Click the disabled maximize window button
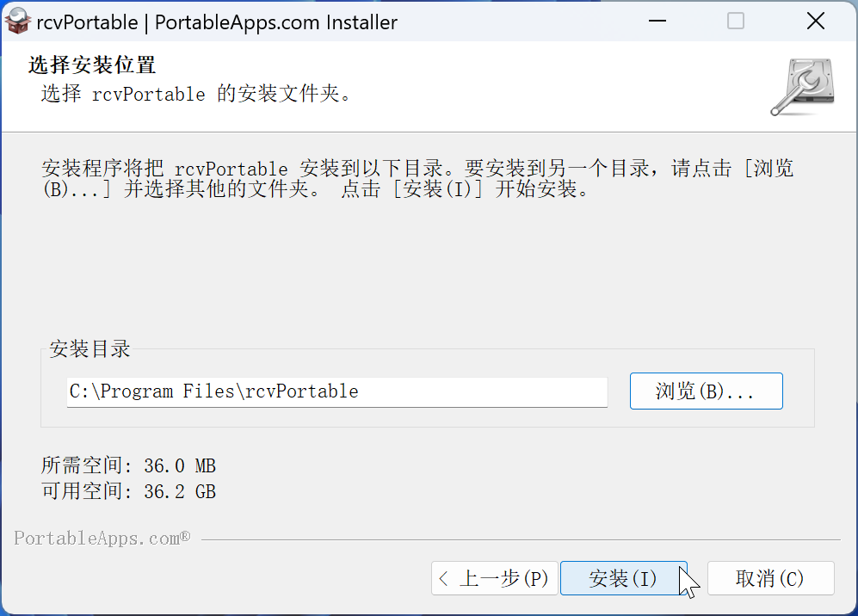This screenshot has height=616, width=858. coord(736,22)
